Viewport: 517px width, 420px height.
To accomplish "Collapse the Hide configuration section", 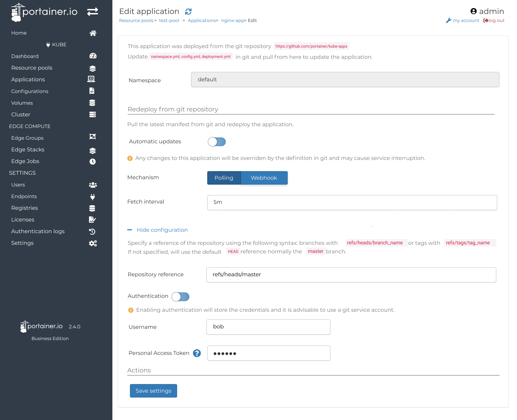I will 157,230.
